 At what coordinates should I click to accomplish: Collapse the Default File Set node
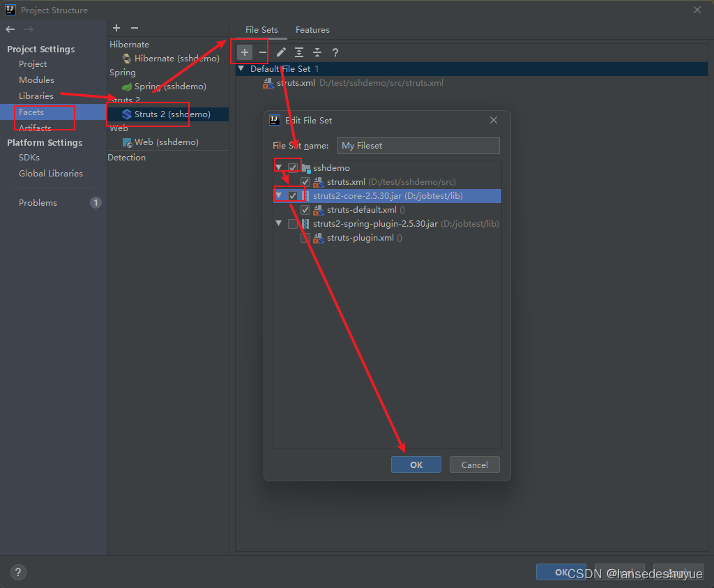pos(241,69)
